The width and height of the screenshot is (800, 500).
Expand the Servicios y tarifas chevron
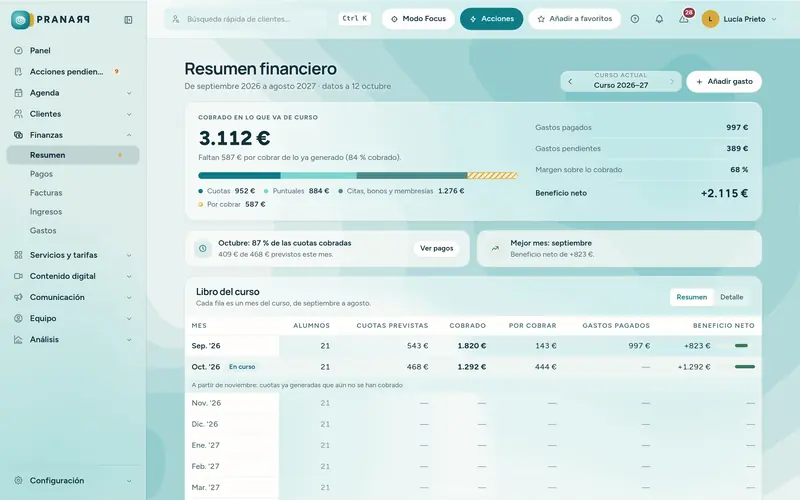(x=129, y=255)
